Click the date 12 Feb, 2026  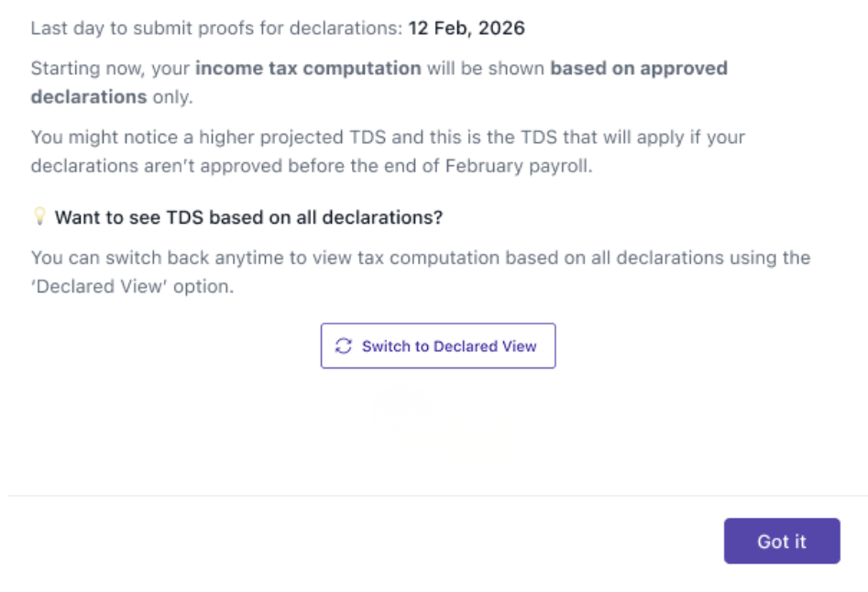point(467,27)
